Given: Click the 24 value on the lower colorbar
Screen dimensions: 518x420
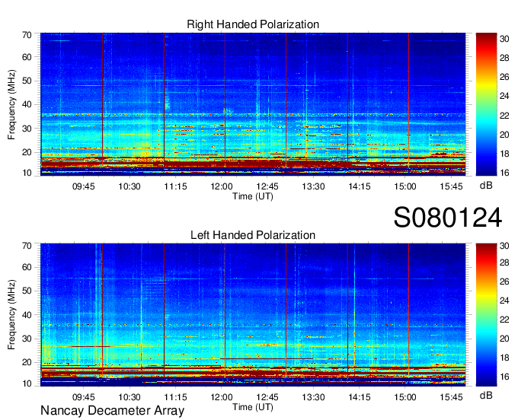Looking at the screenshot, I should 504,301.
